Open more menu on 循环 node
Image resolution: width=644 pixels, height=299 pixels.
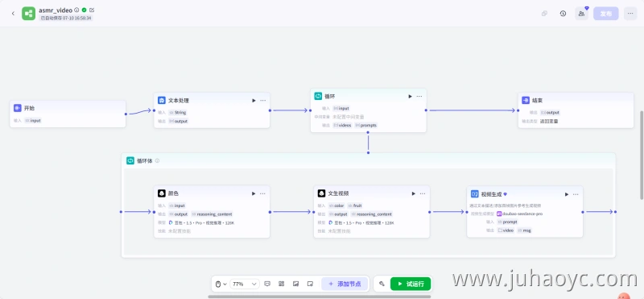coord(419,96)
